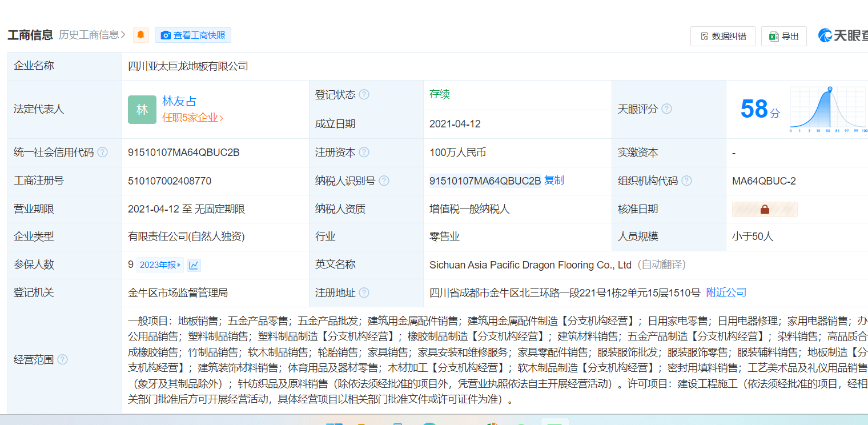
Task: Click 零售业 industry value
Action: click(445, 236)
